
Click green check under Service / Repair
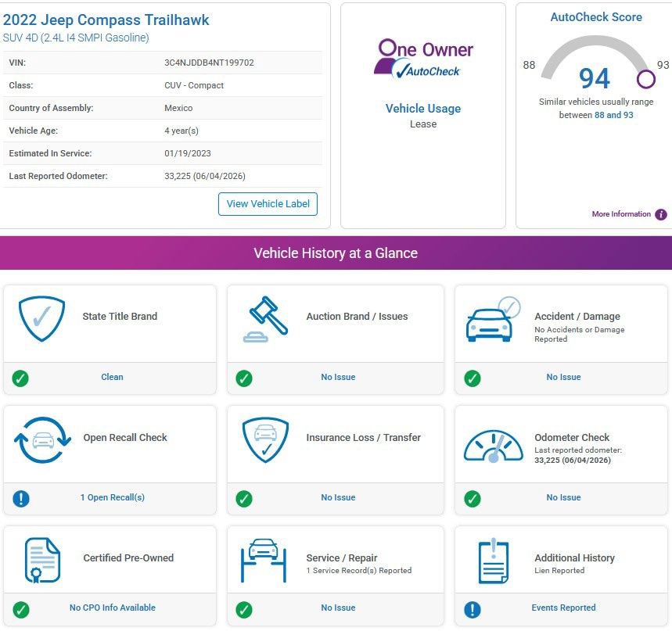pos(244,610)
